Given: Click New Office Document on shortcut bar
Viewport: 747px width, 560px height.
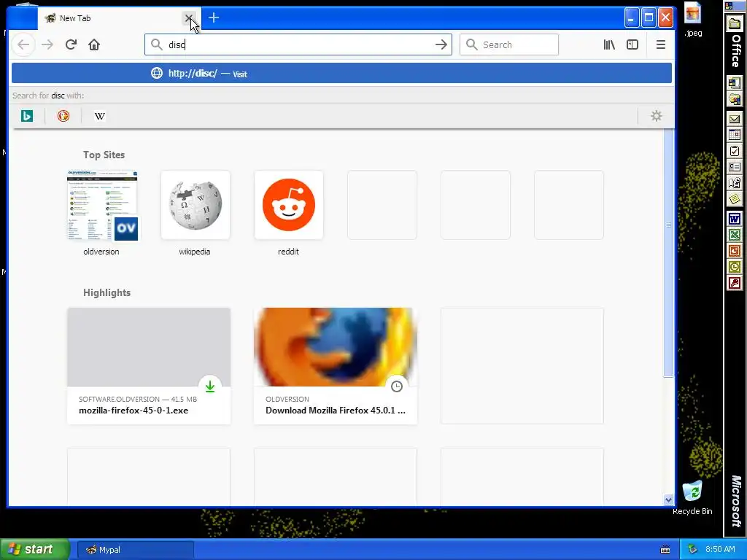Looking at the screenshot, I should point(735,83).
